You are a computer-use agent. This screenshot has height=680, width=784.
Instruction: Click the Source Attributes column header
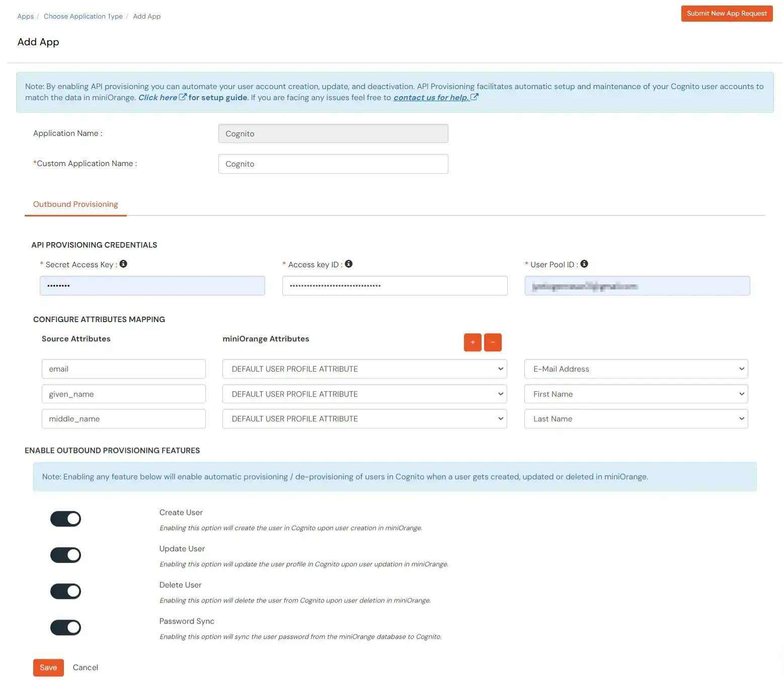pyautogui.click(x=76, y=339)
